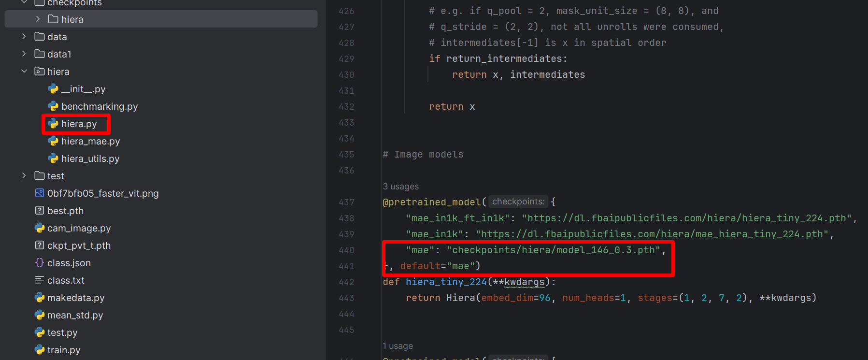868x360 pixels.
Task: Collapse the checkpoints folder chevron
Action: [24, 2]
